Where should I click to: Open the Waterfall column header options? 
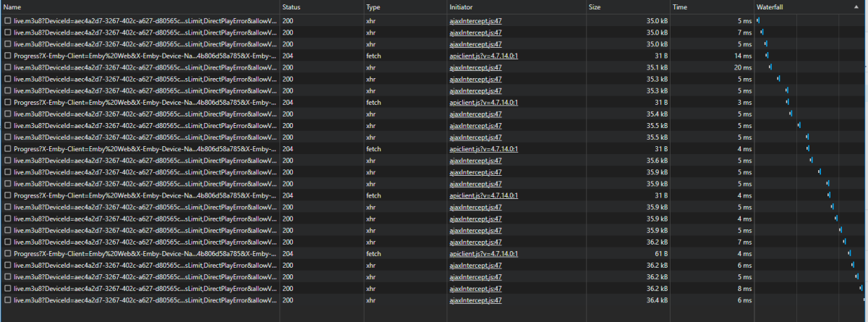(x=770, y=7)
